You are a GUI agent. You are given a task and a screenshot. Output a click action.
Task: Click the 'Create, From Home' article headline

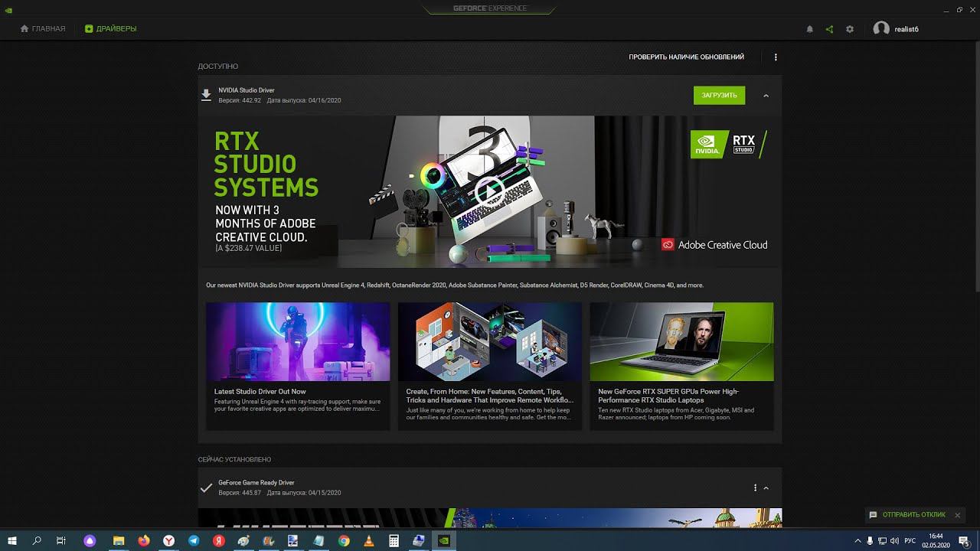tap(490, 396)
